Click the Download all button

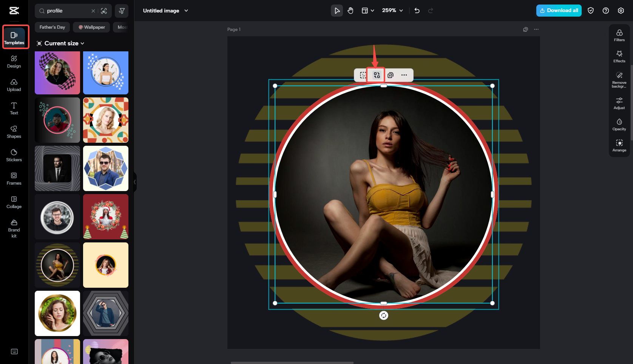tap(559, 11)
